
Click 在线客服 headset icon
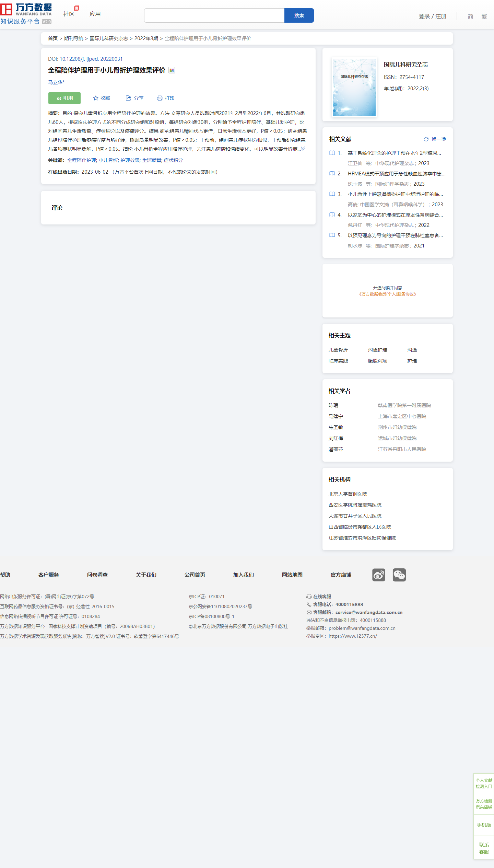click(309, 597)
